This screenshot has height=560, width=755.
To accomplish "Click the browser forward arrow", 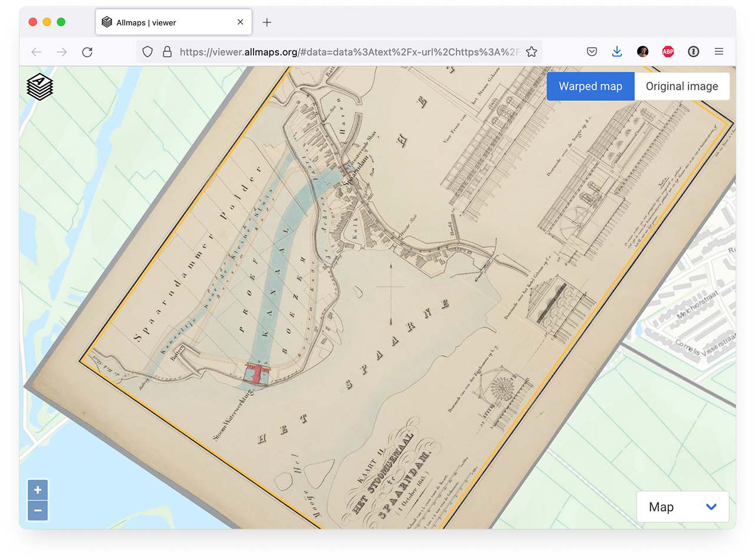I will (61, 52).
